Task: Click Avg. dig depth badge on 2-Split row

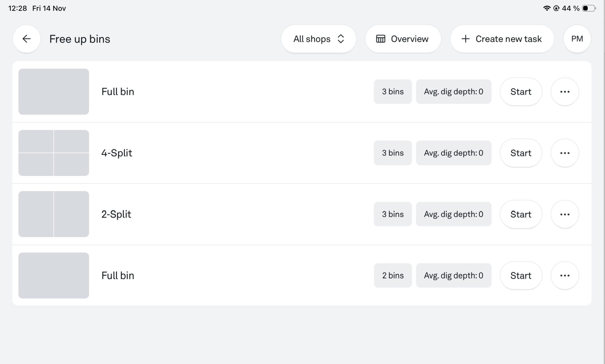Action: (x=453, y=214)
